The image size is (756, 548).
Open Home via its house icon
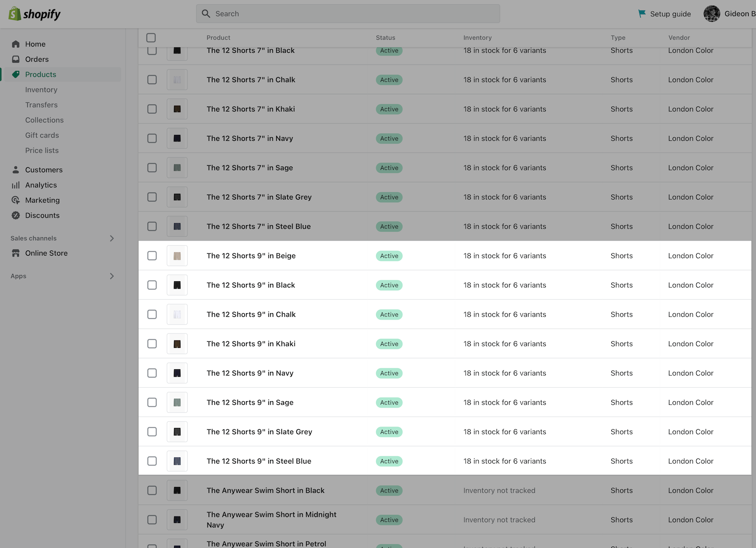tap(16, 44)
